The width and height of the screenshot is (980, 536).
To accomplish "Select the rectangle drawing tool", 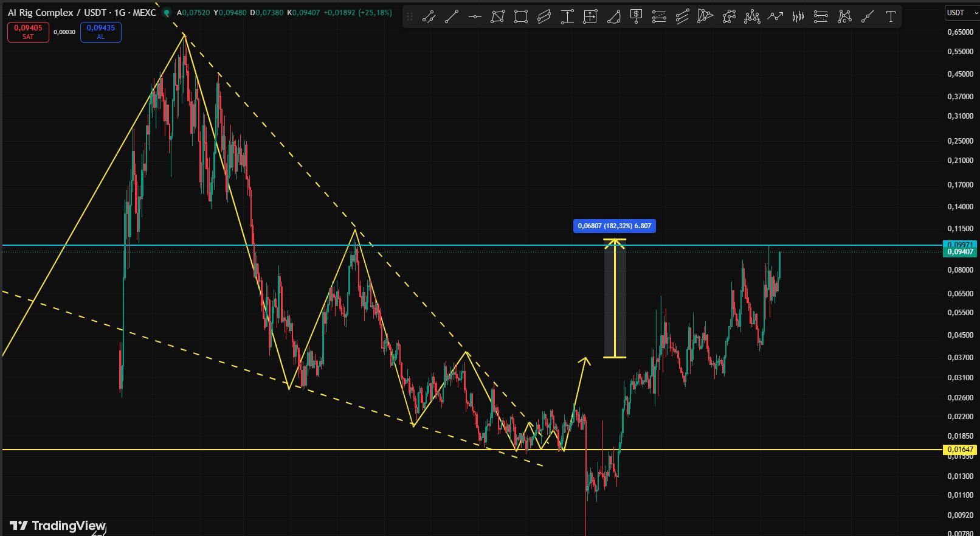I will 521,17.
